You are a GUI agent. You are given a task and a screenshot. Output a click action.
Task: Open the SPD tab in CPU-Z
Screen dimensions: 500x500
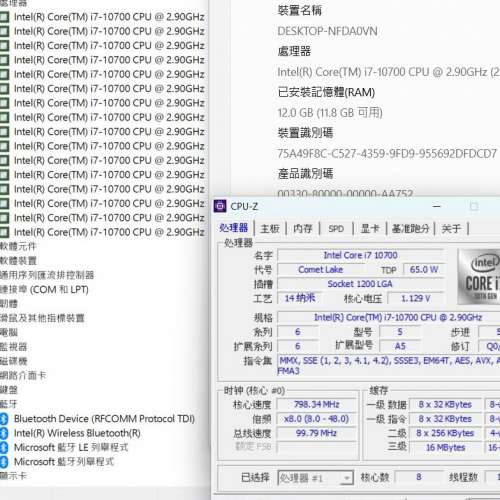click(336, 229)
